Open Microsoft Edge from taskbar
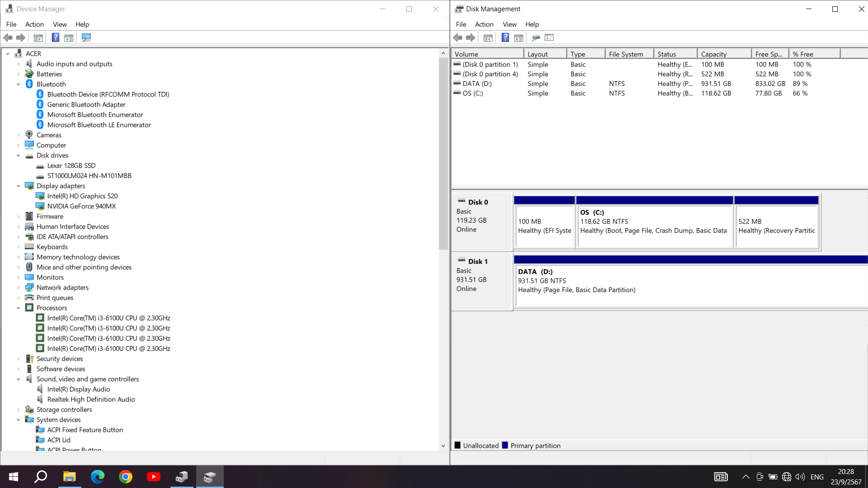The height and width of the screenshot is (488, 868). tap(97, 477)
